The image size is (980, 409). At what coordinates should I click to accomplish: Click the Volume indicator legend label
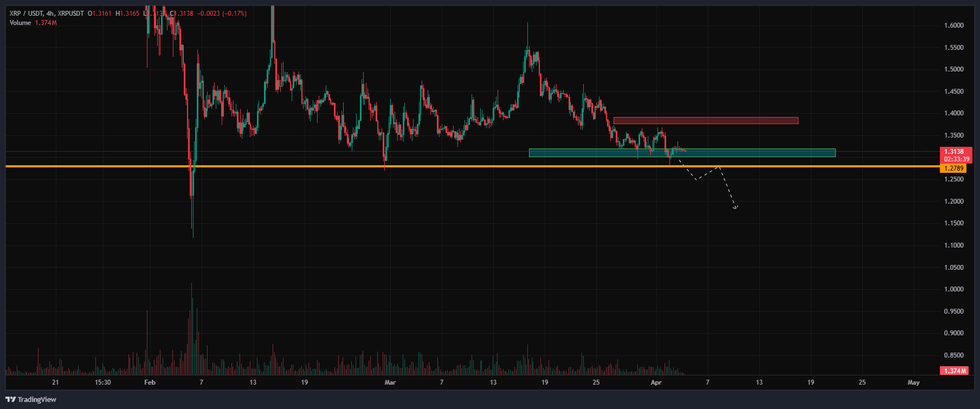[x=20, y=23]
